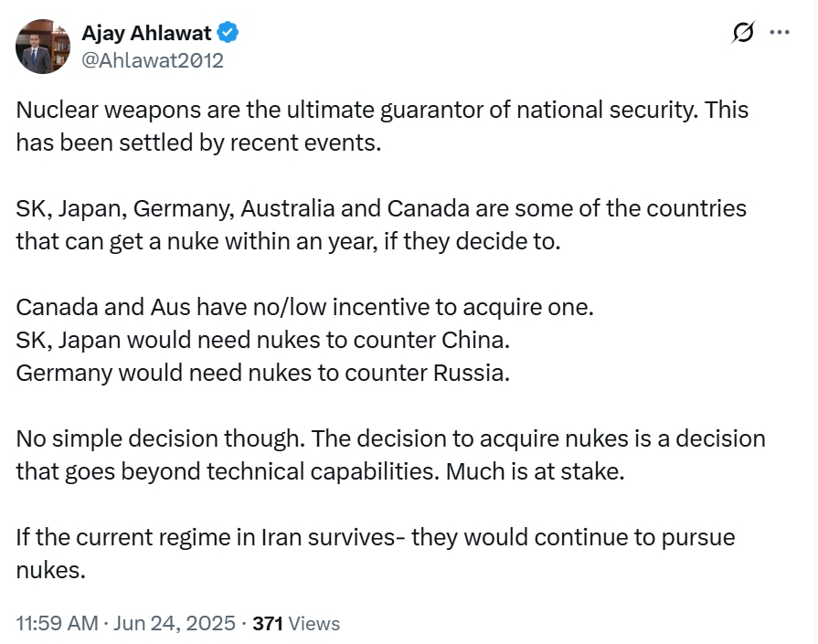Screen dimensions: 818x644
Task: Click the word Views
Action: click(x=314, y=623)
